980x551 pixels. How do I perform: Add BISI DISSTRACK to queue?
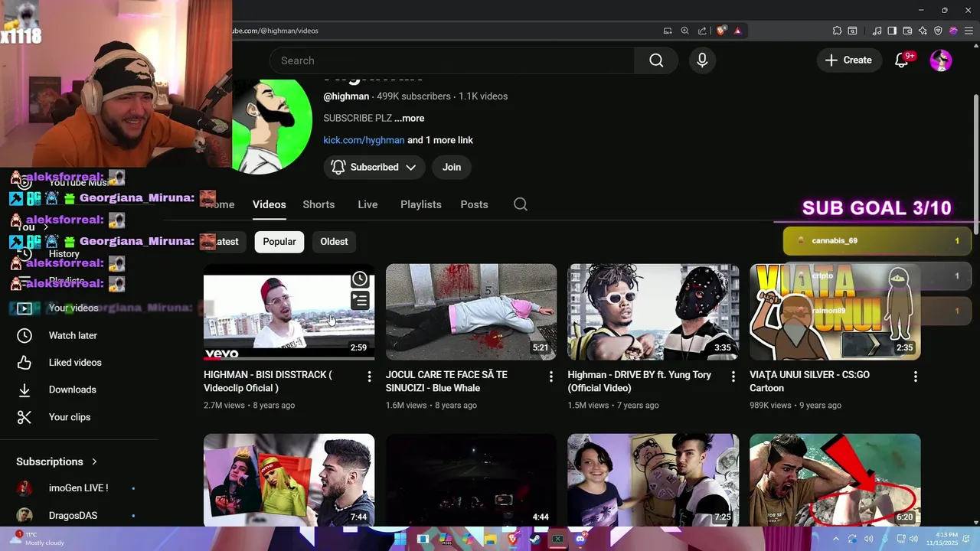pyautogui.click(x=360, y=301)
